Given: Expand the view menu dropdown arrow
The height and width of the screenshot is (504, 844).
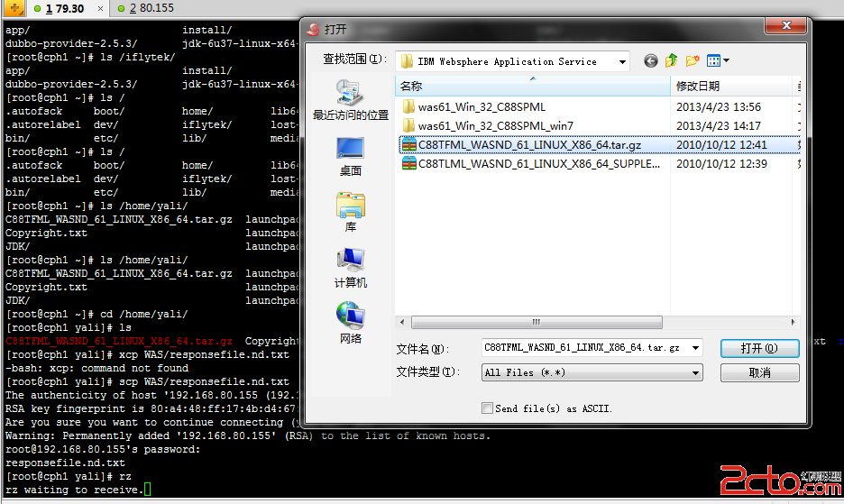Looking at the screenshot, I should point(726,60).
